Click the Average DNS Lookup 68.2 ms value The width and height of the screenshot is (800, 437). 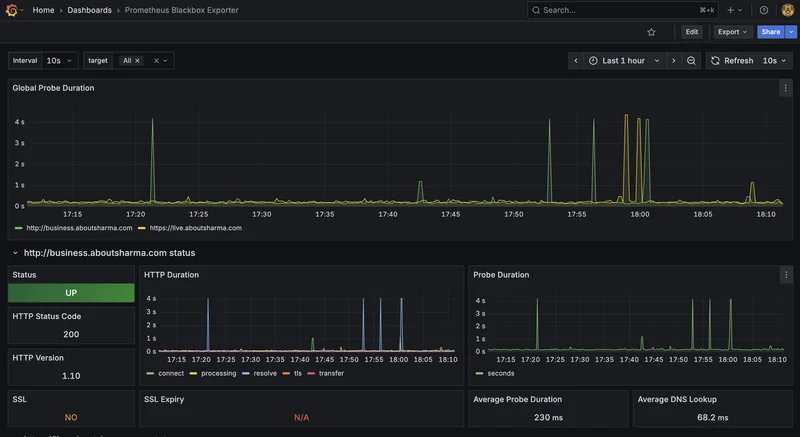coord(712,417)
